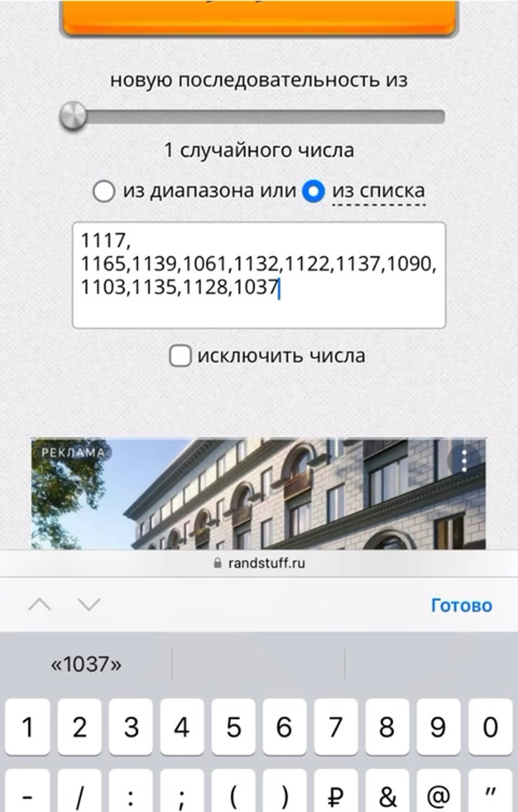Image resolution: width=518 pixels, height=812 pixels.
Task: Click the number list input field
Action: point(259,277)
